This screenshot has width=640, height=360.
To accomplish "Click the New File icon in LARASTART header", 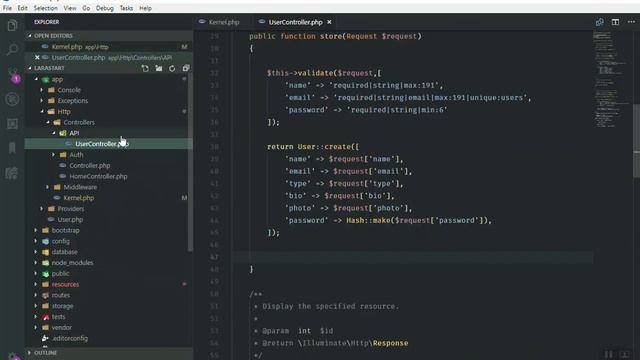I will (145, 68).
